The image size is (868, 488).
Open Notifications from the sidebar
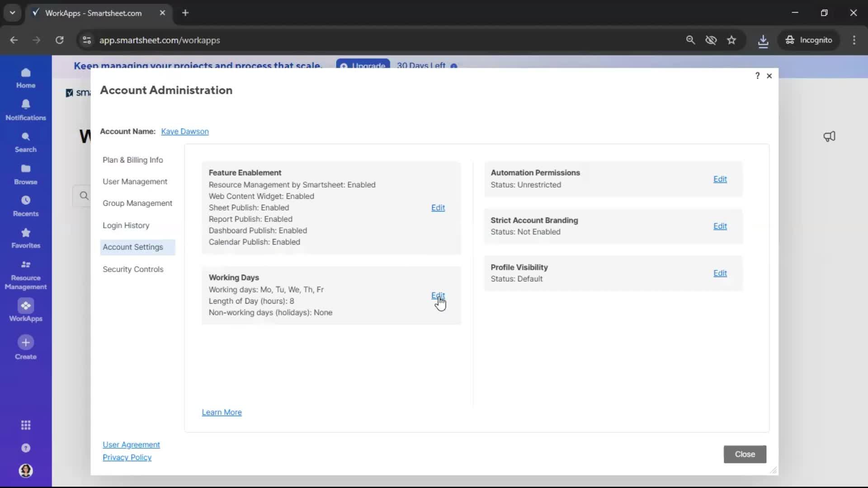click(26, 109)
